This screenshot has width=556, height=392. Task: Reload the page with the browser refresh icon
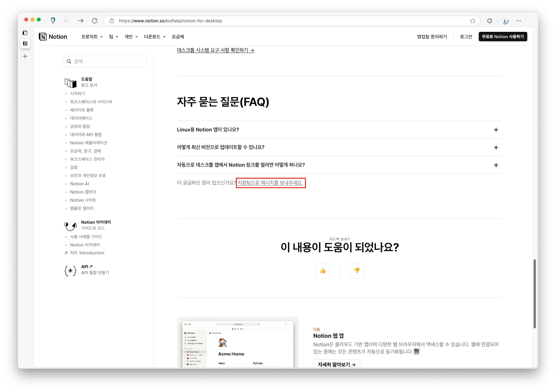[x=95, y=21]
